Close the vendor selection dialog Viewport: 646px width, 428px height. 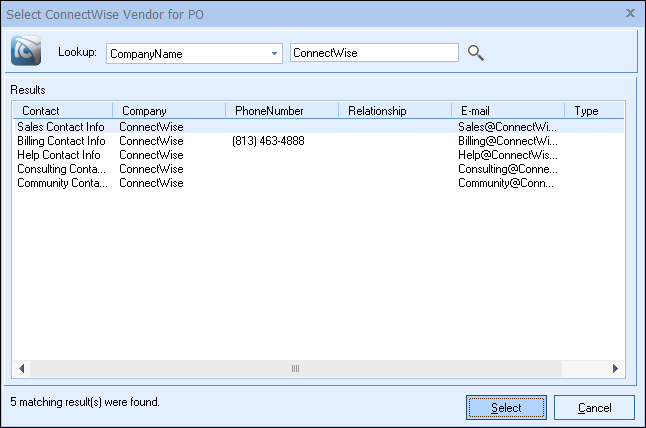[630, 13]
